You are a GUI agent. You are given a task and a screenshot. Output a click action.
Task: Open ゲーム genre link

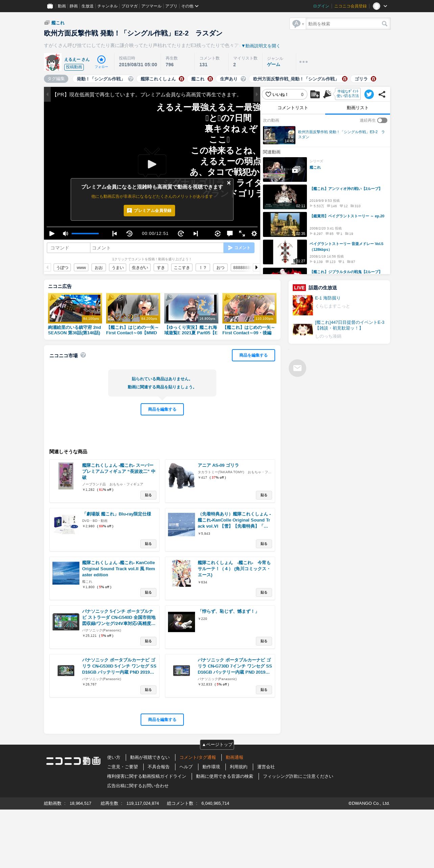click(x=273, y=64)
